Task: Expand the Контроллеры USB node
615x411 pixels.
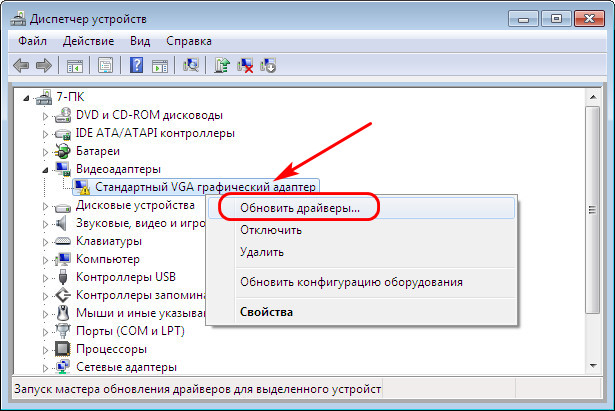Action: click(45, 278)
